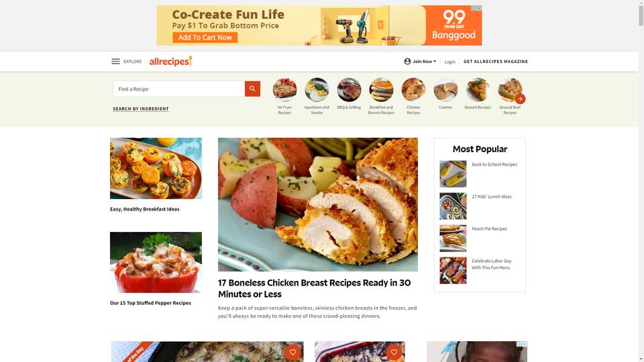The image size is (644, 362).
Task: Click the orange search magnifier button
Action: tap(253, 88)
